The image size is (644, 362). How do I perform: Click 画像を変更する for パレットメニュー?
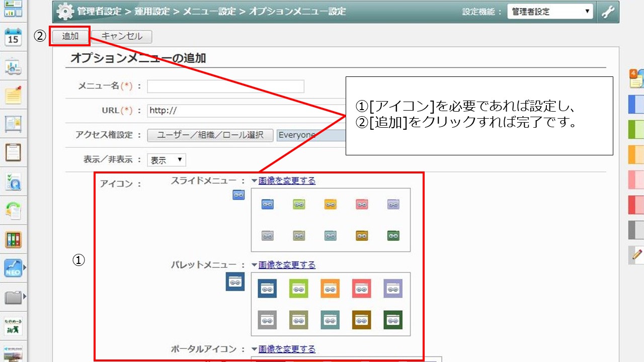[287, 264]
